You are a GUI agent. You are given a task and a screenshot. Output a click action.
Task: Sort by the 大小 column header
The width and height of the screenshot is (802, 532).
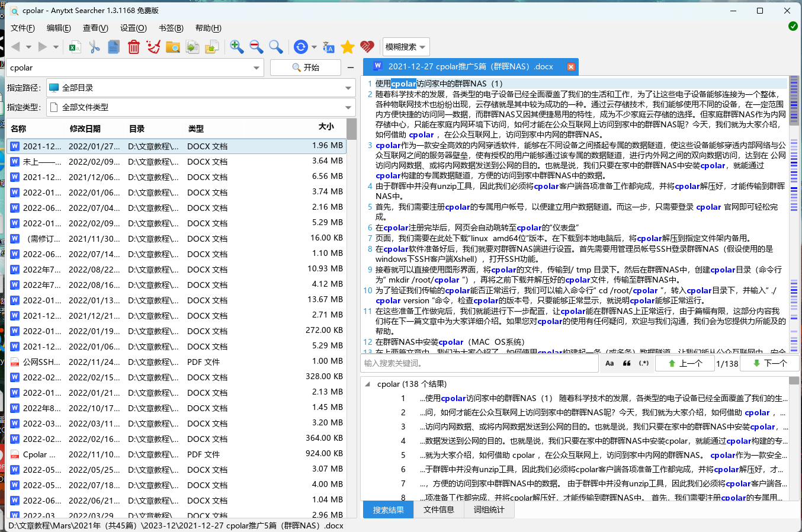(326, 127)
